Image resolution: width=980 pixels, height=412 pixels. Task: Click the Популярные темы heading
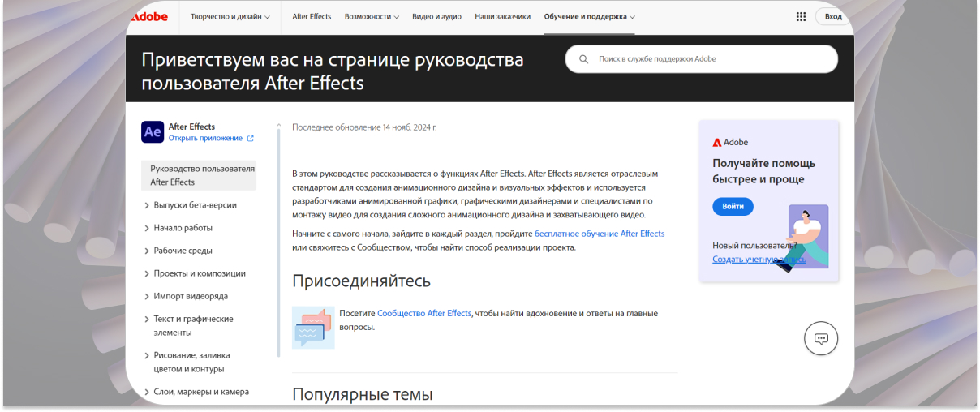click(363, 395)
